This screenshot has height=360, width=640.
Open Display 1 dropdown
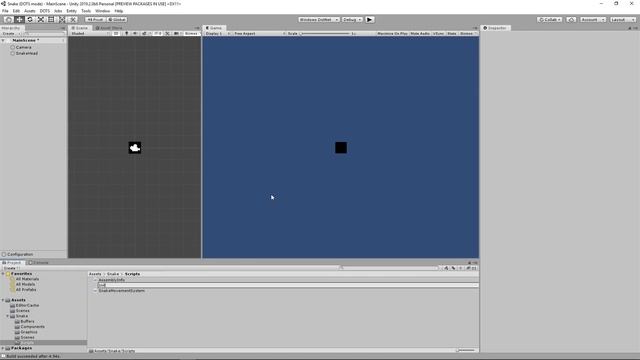[x=218, y=33]
